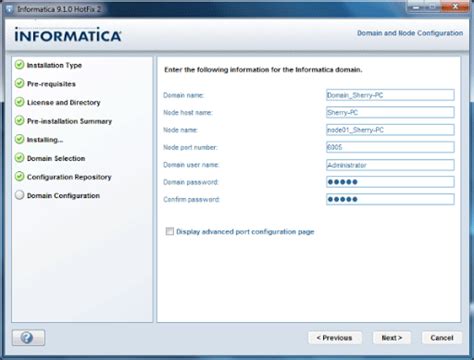Click the 'Domain name:' label
Image resolution: width=474 pixels, height=360 pixels.
point(183,95)
